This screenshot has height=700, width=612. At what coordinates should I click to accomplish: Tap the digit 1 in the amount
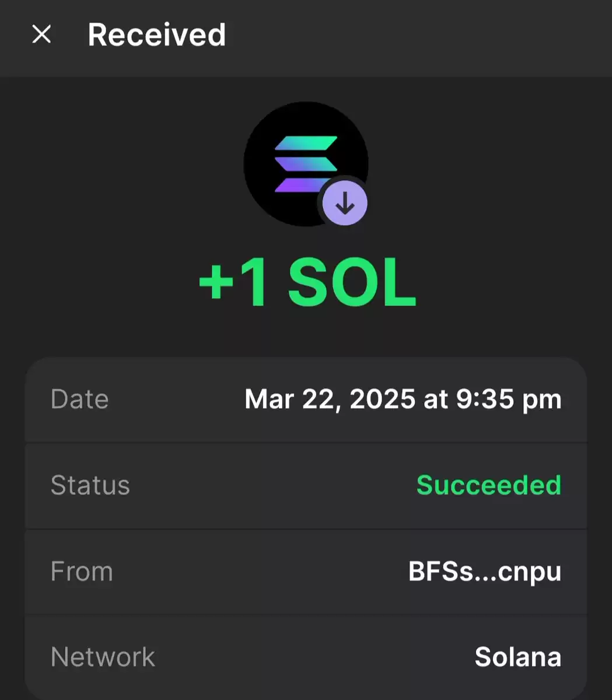point(257,284)
